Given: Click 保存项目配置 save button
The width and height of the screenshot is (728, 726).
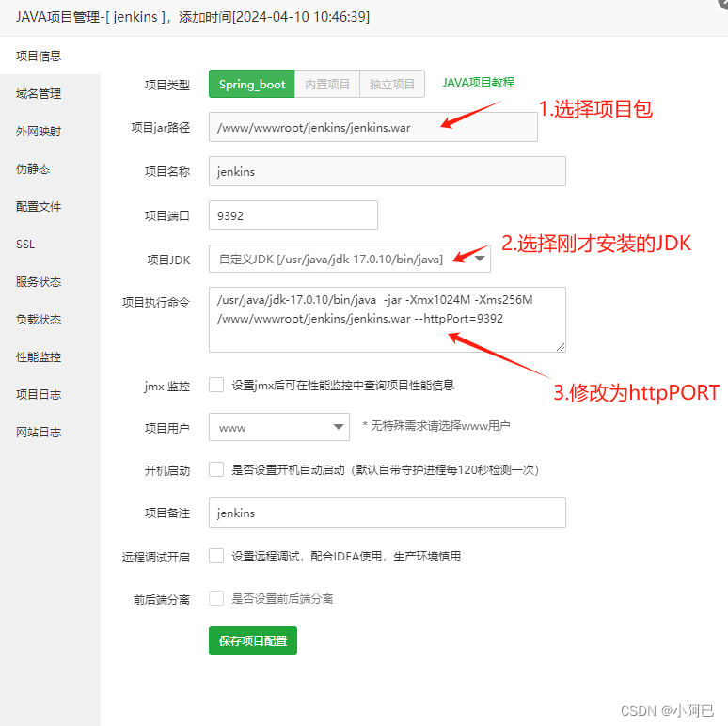Looking at the screenshot, I should click(x=253, y=640).
